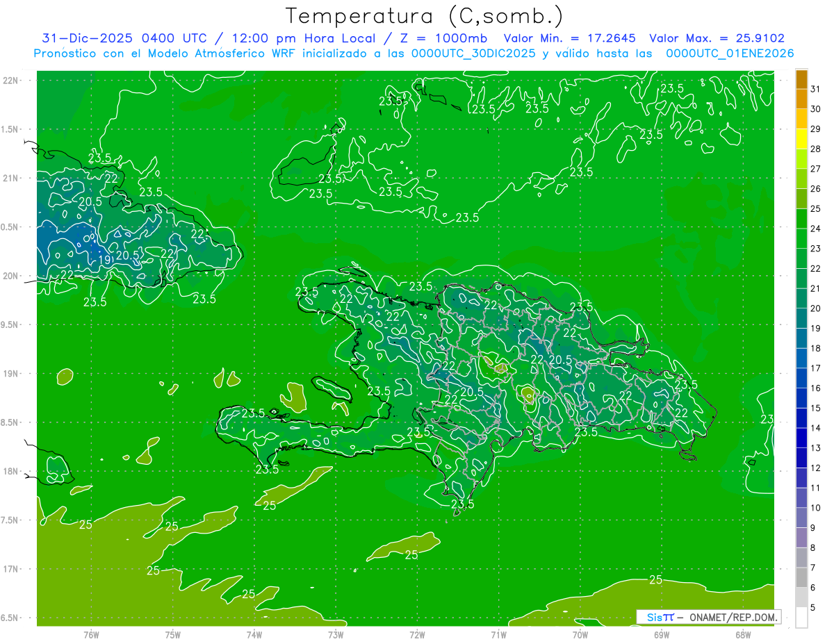This screenshot has width=834, height=644.
Task: Click the lime legend swatch between 27 and 28
Action: tap(801, 158)
